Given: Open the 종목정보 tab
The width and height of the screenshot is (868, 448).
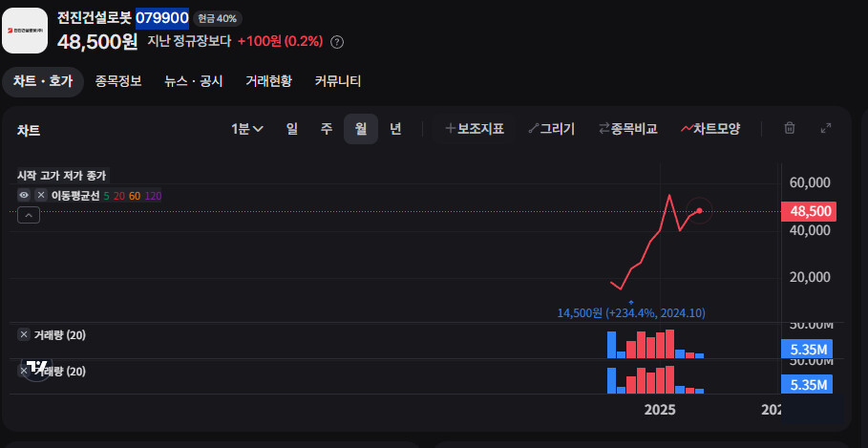Looking at the screenshot, I should coord(117,82).
